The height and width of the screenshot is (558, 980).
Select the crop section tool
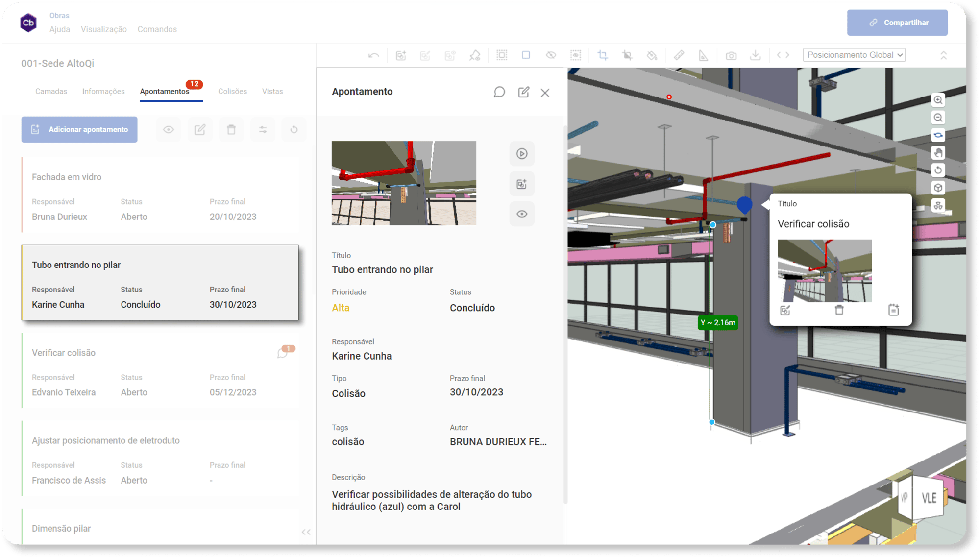point(603,55)
